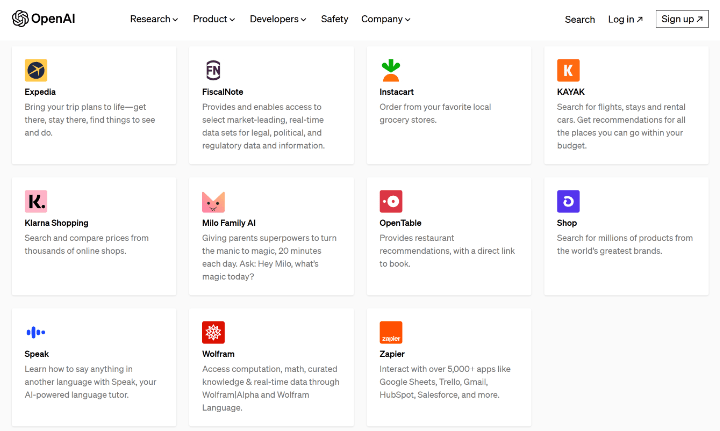720x431 pixels.
Task: Click the Log in link
Action: click(x=625, y=19)
